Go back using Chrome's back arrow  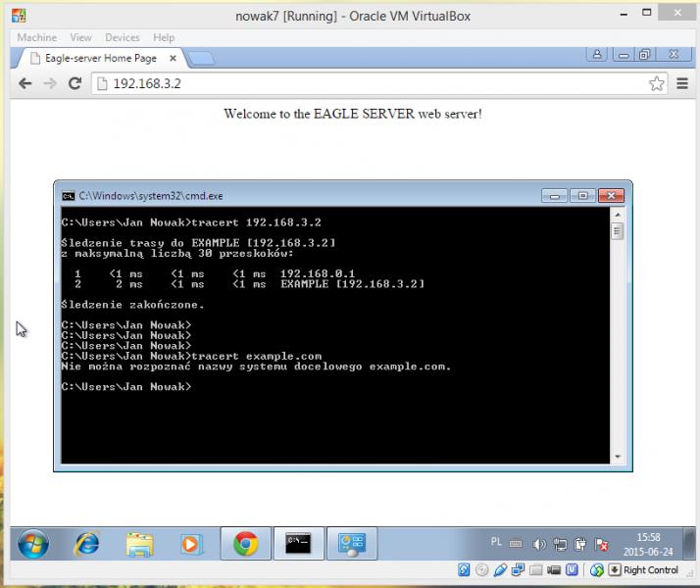pyautogui.click(x=25, y=84)
